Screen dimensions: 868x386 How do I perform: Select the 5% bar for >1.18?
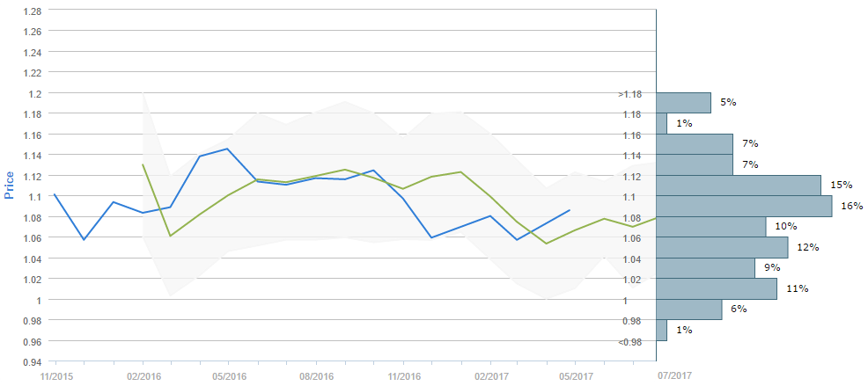click(683, 103)
